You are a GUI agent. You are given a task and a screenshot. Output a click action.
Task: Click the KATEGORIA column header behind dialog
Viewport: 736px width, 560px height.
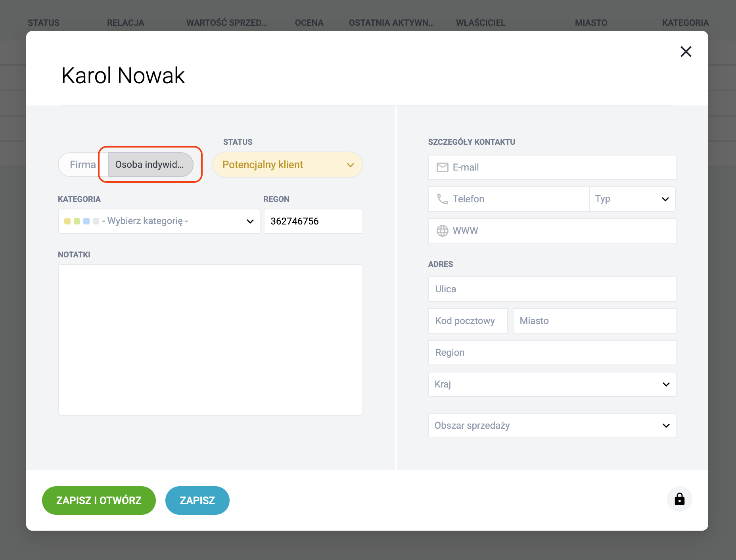[x=686, y=23]
